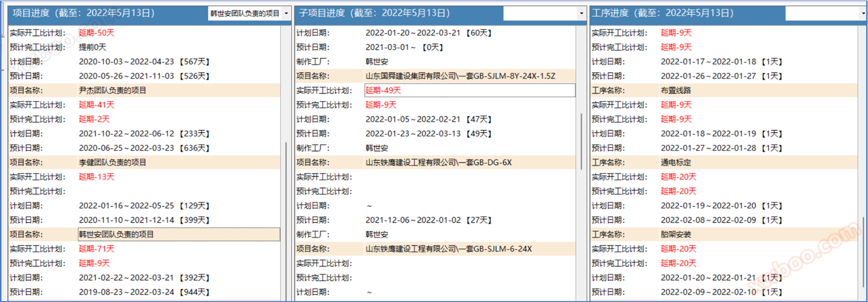The image size is (868, 302).
Task: Click the highlighted 延期-49天 field
Action: tap(469, 90)
